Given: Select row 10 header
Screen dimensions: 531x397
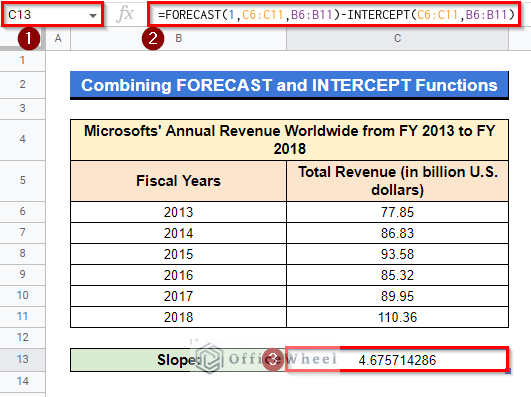Looking at the screenshot, I should click(x=22, y=295).
